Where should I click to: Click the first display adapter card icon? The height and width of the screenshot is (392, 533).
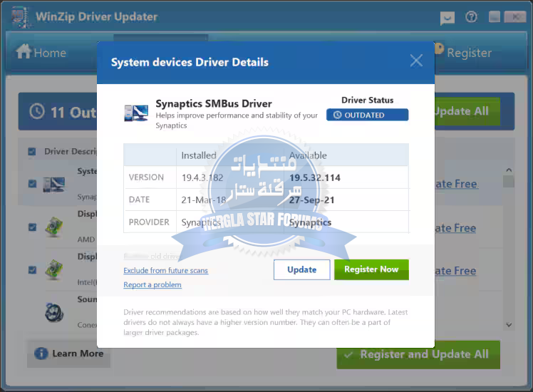53,227
